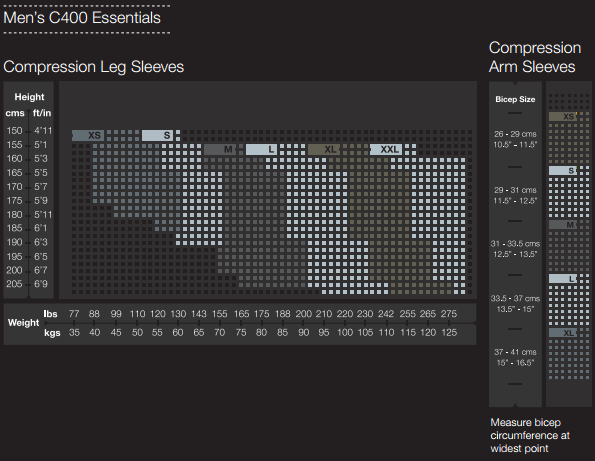Select the L label in leg sleeves chart
Viewport: 595px width, 461px height.
[x=261, y=149]
